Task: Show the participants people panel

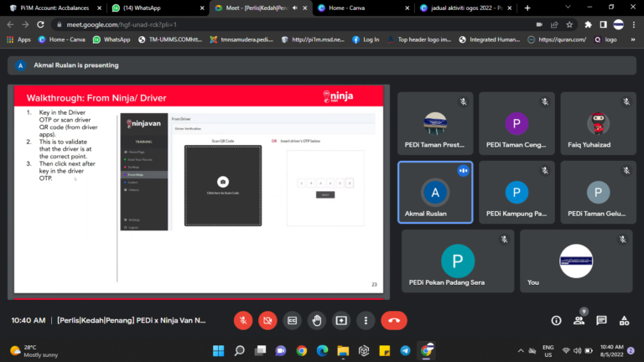Action: tap(579, 321)
